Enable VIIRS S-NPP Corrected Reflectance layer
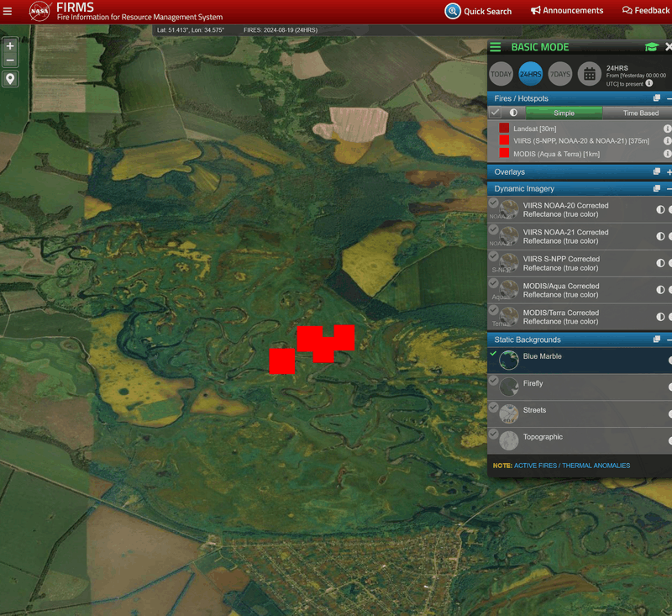Image resolution: width=672 pixels, height=616 pixels. point(494,256)
